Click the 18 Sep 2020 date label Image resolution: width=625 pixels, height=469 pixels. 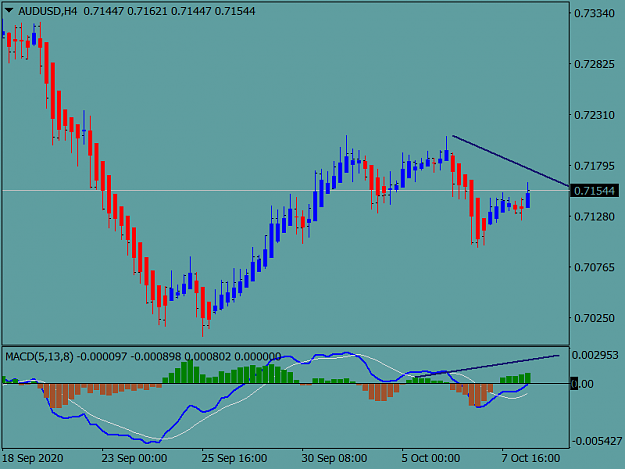pos(33,458)
